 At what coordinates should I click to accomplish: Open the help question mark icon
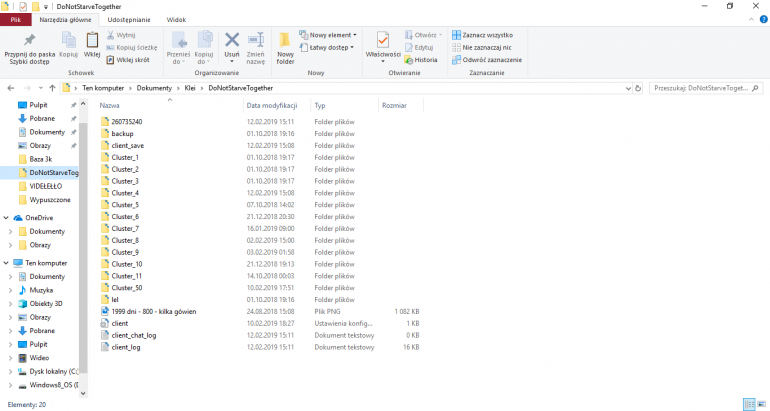click(764, 20)
